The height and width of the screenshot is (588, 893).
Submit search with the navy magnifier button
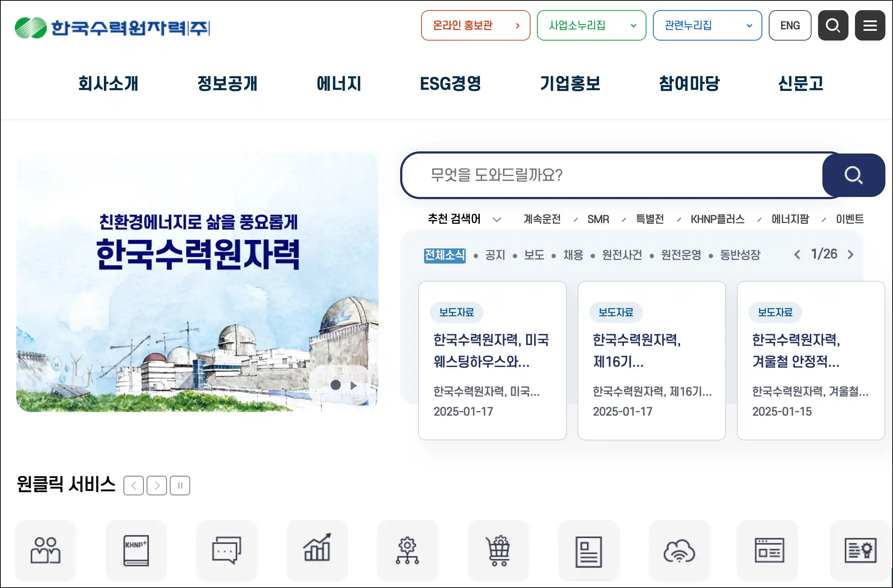click(x=853, y=175)
